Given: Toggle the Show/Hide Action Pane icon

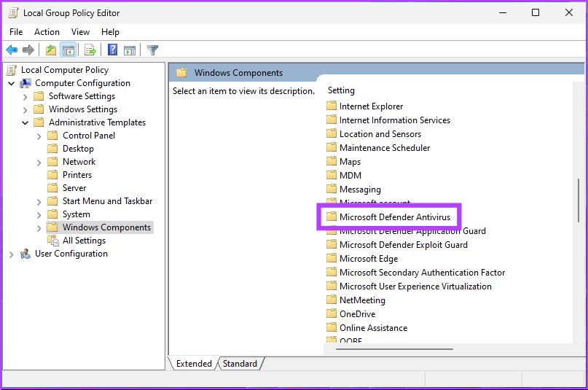Looking at the screenshot, I should pos(130,50).
